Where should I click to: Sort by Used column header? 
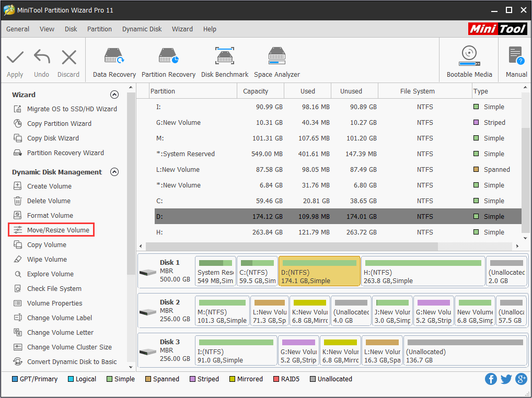(x=307, y=91)
